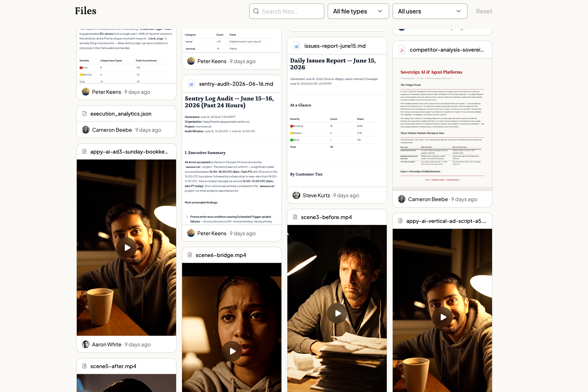Click Steve Kurtz's avatar
The height and width of the screenshot is (392, 588).
pyautogui.click(x=296, y=195)
